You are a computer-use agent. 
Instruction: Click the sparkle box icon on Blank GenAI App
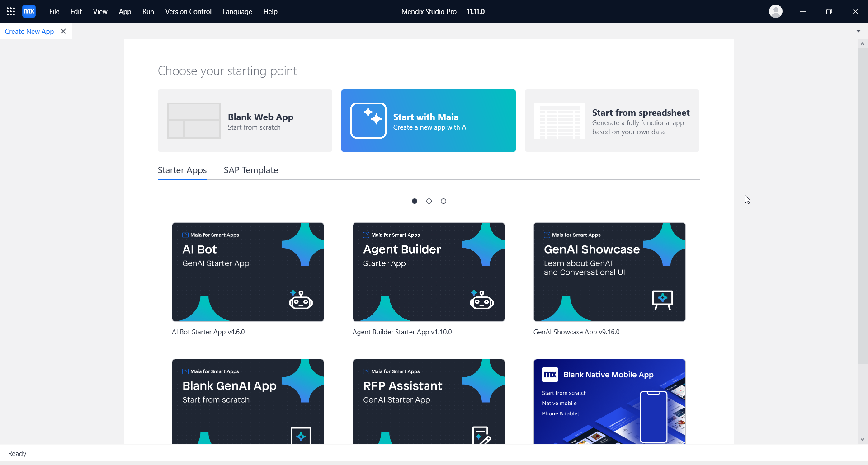(301, 436)
